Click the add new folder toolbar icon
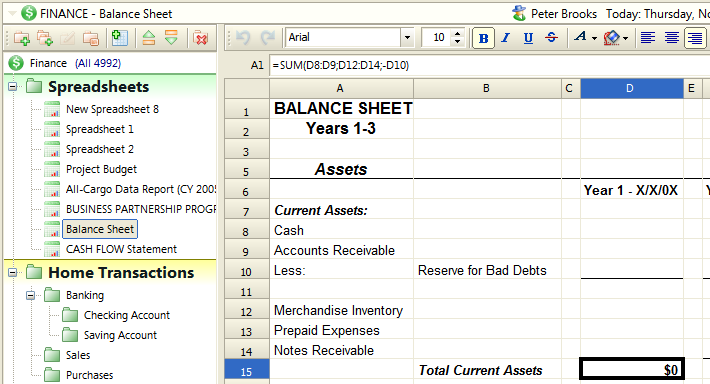The image size is (710, 384). 22,38
